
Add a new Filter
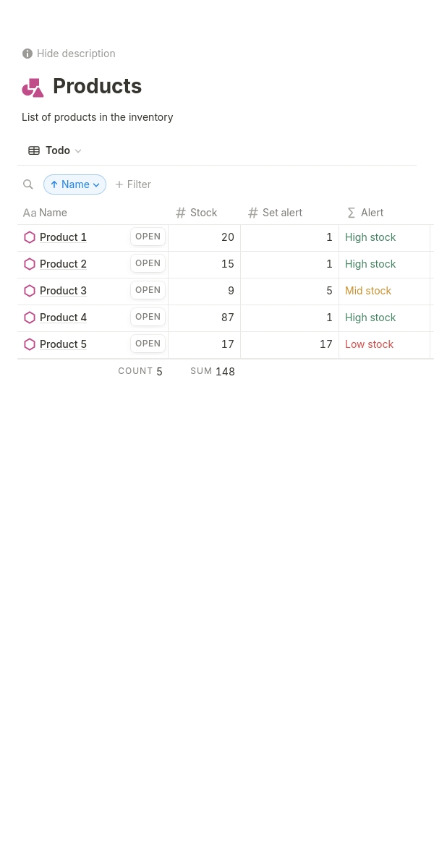[x=133, y=184]
